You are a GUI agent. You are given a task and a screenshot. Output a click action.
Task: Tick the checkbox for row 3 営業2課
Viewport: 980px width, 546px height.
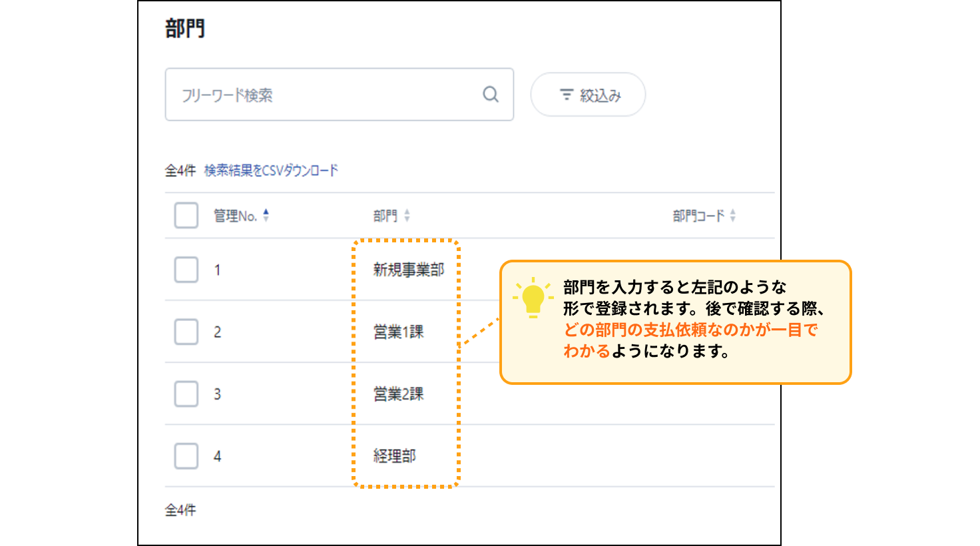[186, 394]
